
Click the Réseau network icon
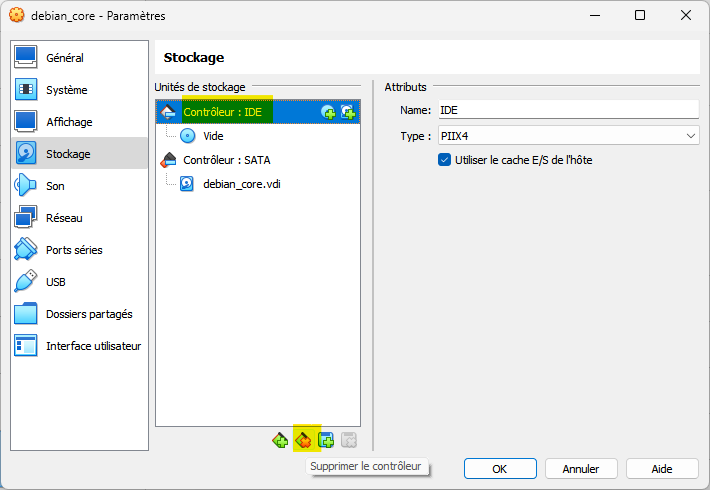pos(25,217)
